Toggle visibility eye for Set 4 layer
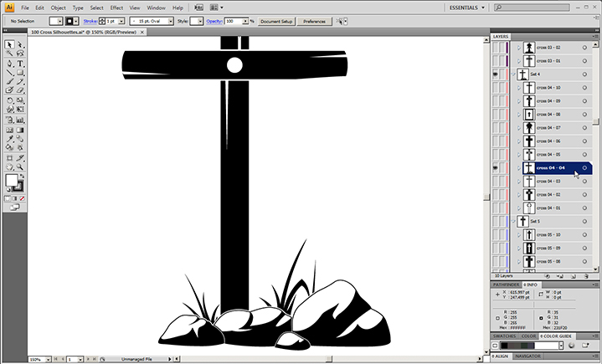Viewport: 602px width, 364px height. click(x=495, y=74)
